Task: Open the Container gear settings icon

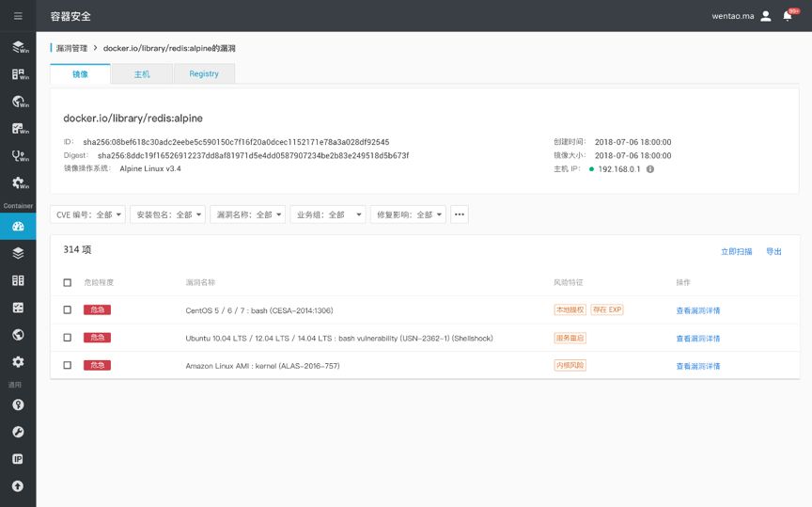Action: [18, 361]
